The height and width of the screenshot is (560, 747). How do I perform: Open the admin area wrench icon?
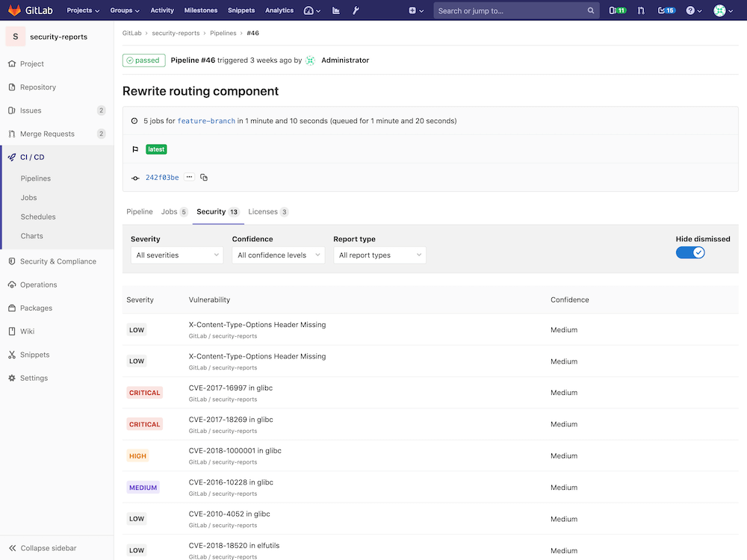pyautogui.click(x=356, y=10)
